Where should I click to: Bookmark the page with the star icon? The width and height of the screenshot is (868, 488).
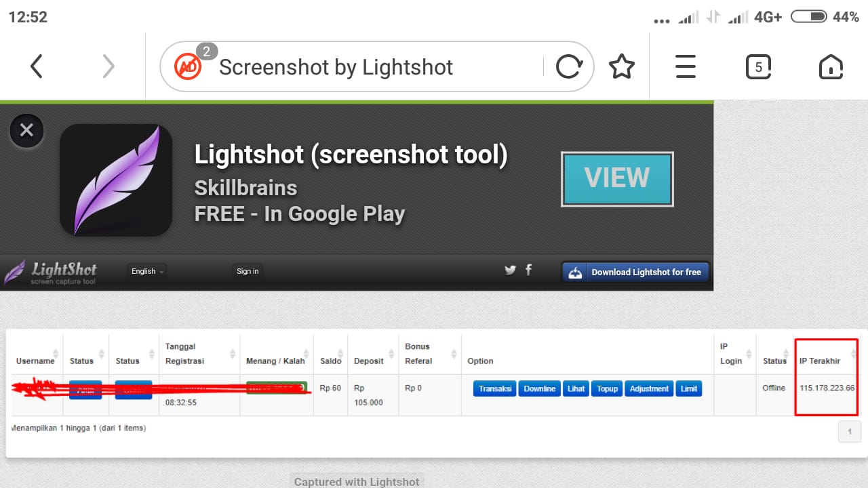(621, 66)
